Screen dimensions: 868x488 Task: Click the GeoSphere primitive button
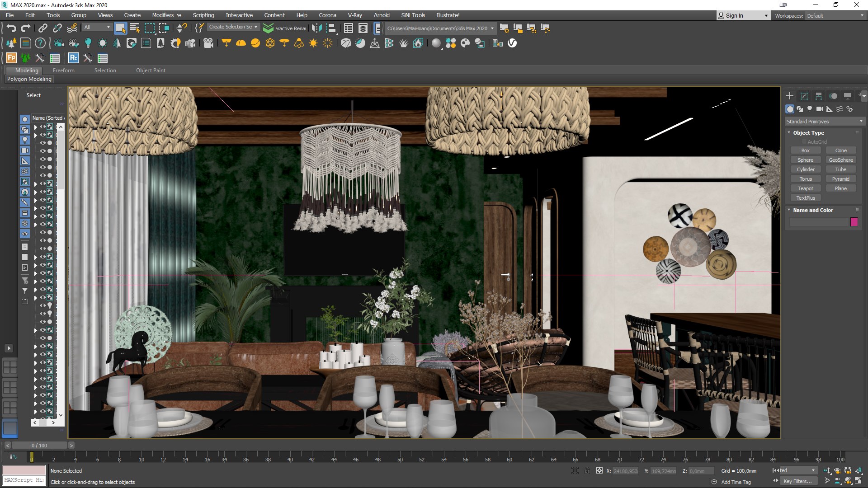pos(841,160)
